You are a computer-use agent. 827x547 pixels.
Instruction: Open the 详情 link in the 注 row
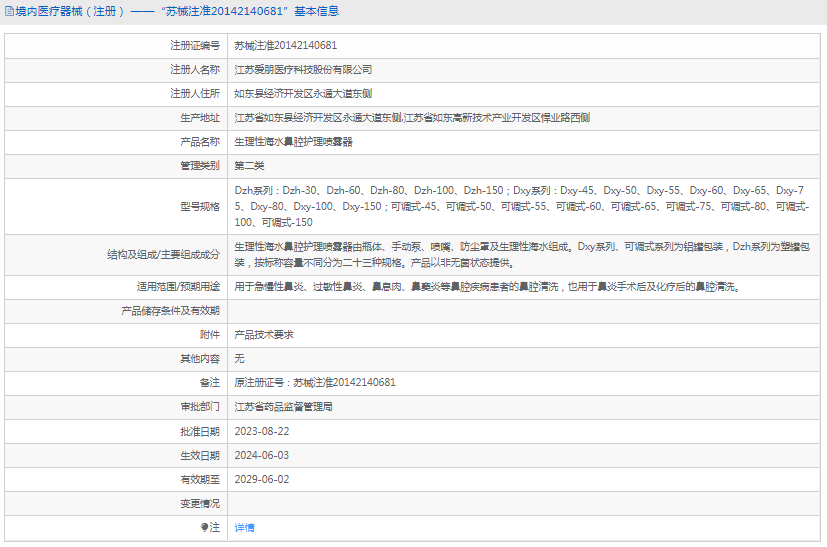244,527
